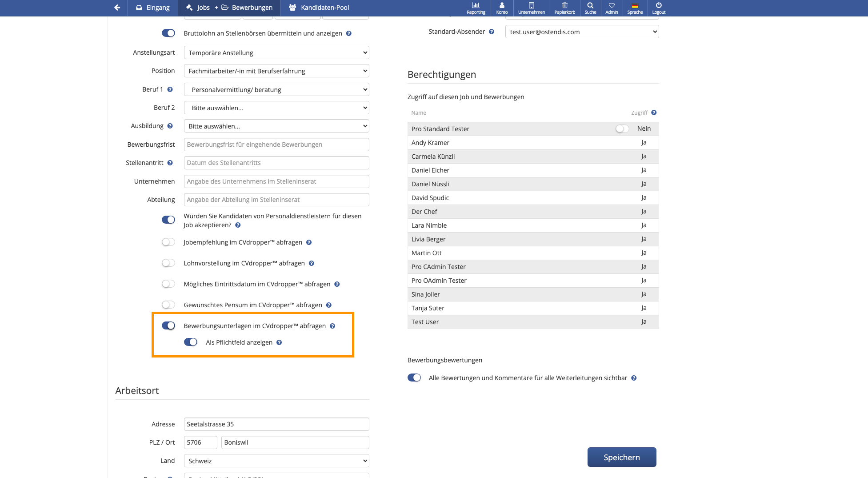
Task: Open the Beruf 2 dropdown
Action: [276, 108]
